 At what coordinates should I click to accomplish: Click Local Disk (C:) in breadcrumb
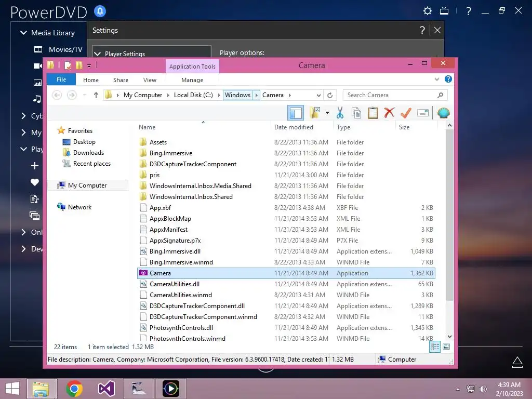(193, 95)
